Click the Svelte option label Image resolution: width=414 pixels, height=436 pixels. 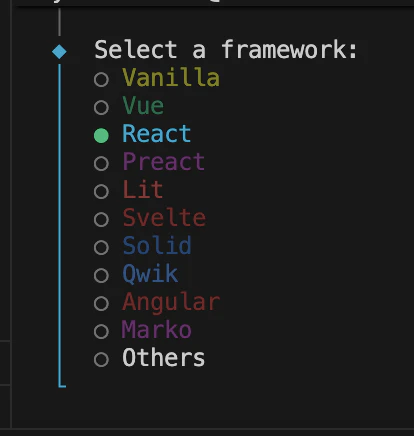point(164,217)
